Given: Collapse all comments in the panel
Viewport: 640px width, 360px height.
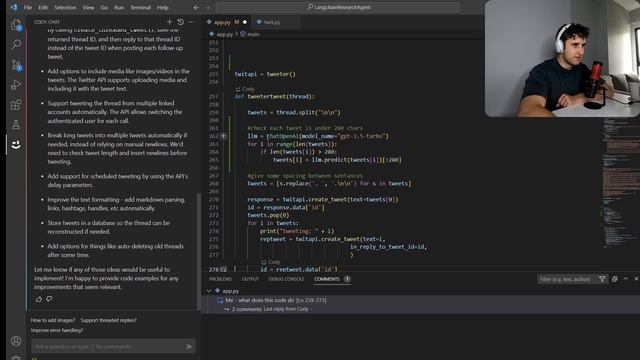Looking at the screenshot, I should pyautogui.click(x=614, y=279).
